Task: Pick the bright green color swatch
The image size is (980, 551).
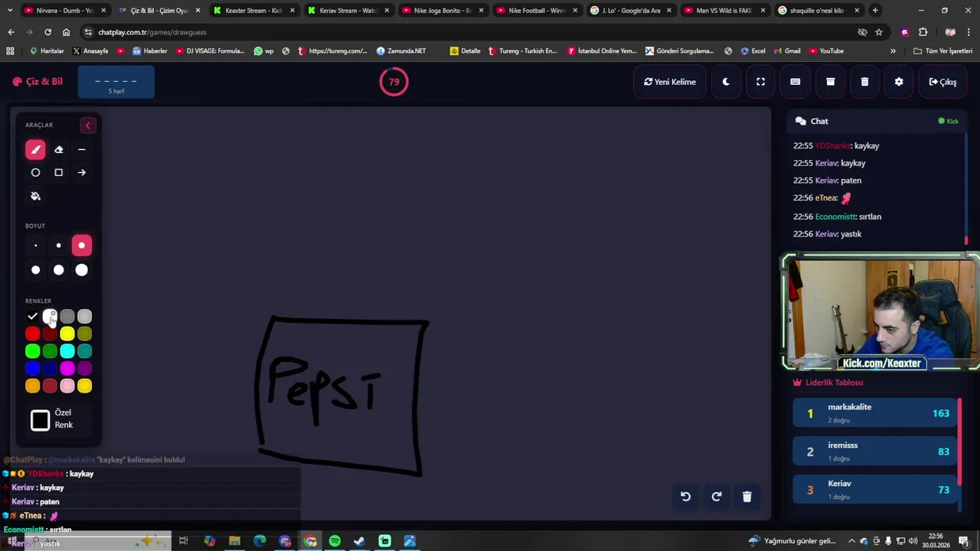Action: (32, 351)
